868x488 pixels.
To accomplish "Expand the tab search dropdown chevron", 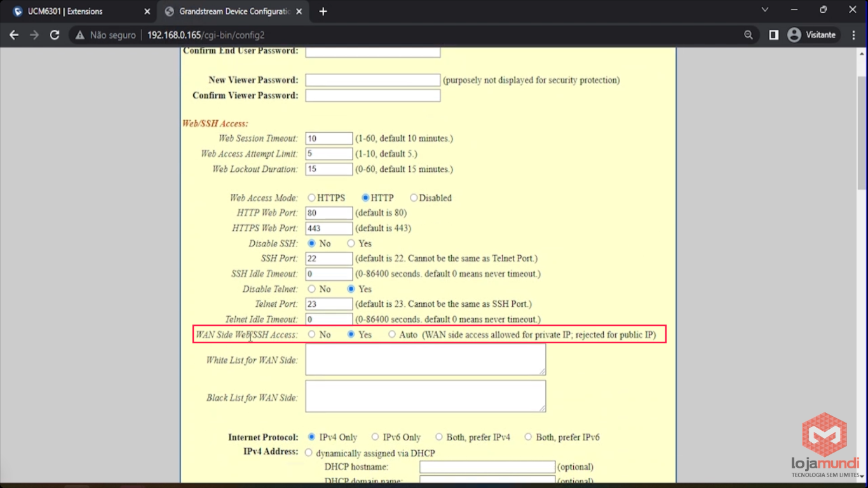I will (765, 10).
